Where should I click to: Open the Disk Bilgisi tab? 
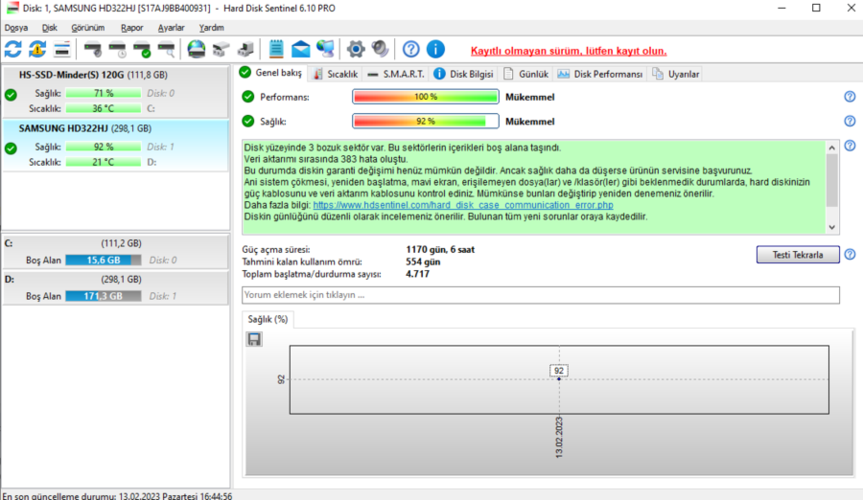coord(464,74)
